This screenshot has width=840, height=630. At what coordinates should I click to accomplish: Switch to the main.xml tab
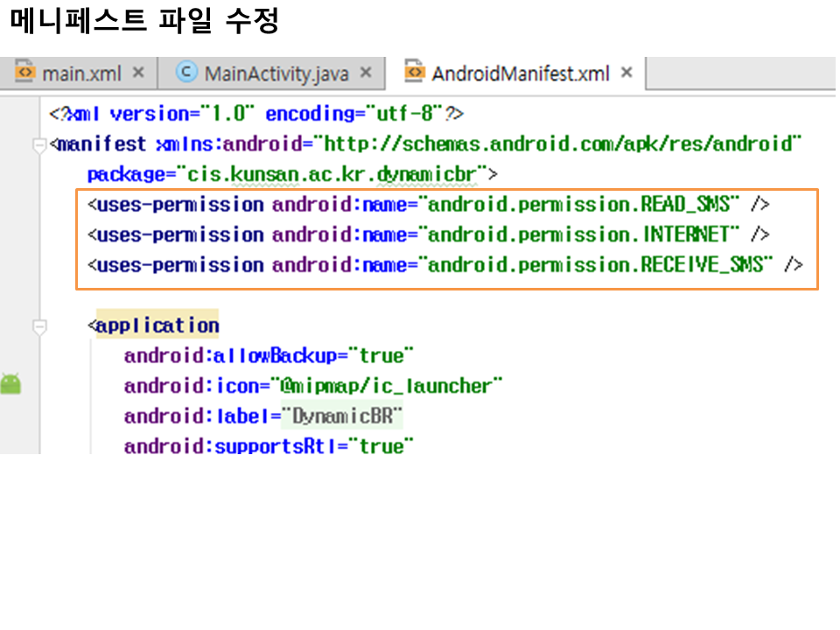(81, 73)
